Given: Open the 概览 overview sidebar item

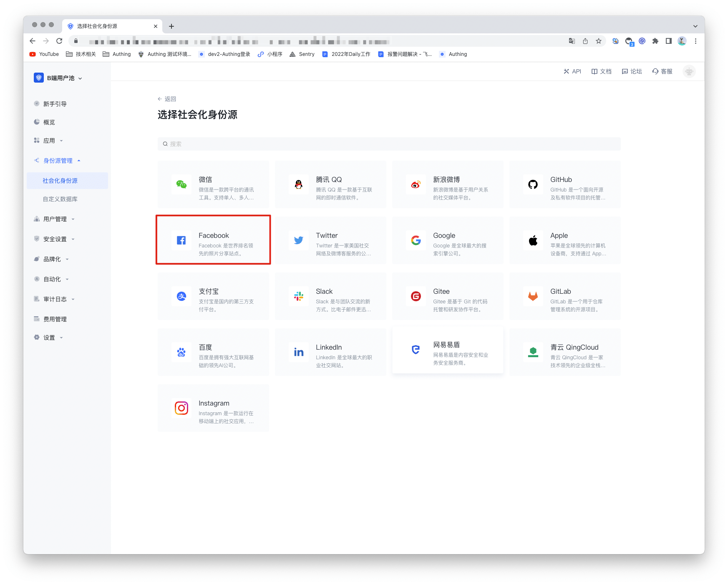Looking at the screenshot, I should [x=49, y=122].
